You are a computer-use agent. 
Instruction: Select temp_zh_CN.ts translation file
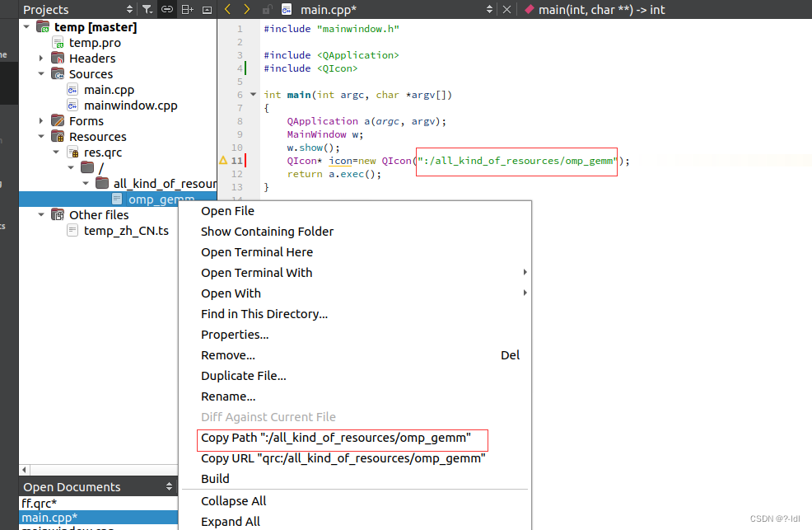(x=126, y=231)
